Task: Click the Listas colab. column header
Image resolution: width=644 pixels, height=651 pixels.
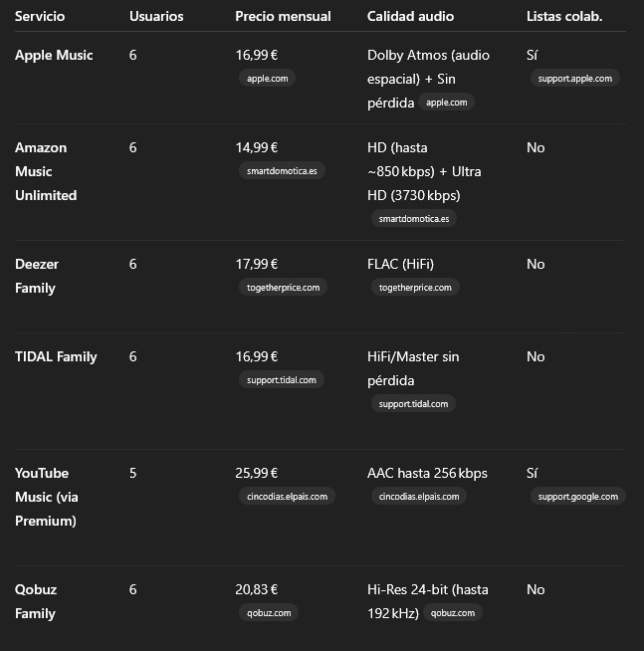Action: click(563, 16)
